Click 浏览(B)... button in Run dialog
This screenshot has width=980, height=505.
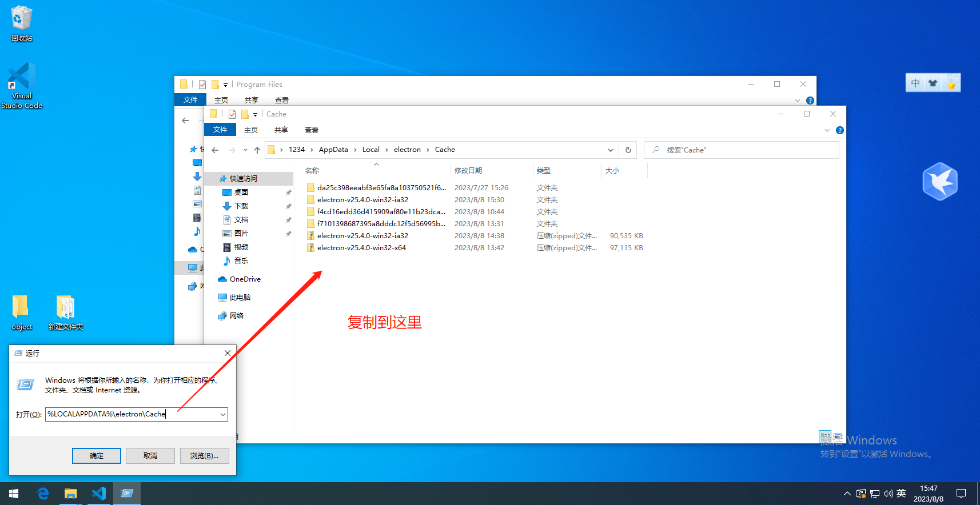tap(204, 456)
